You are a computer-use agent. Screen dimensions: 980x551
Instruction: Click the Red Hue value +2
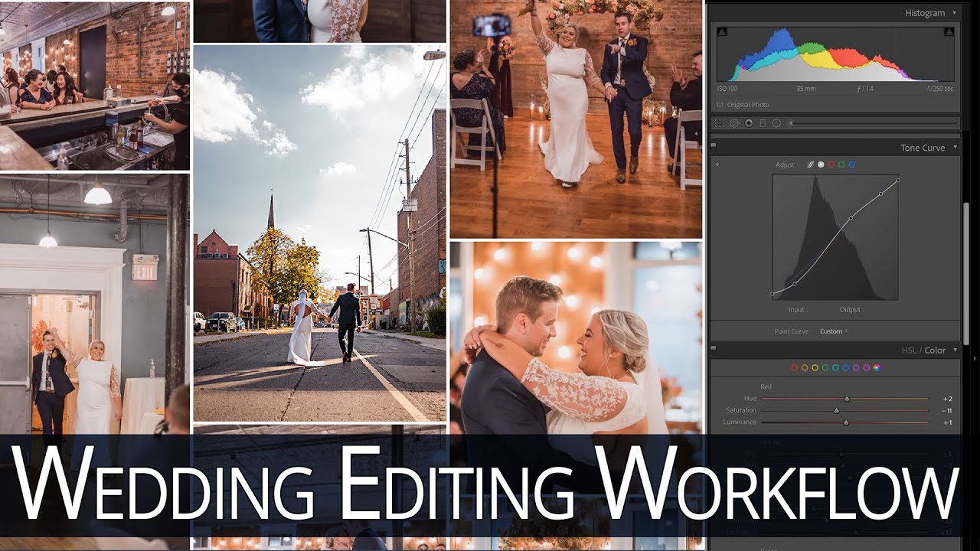point(948,399)
